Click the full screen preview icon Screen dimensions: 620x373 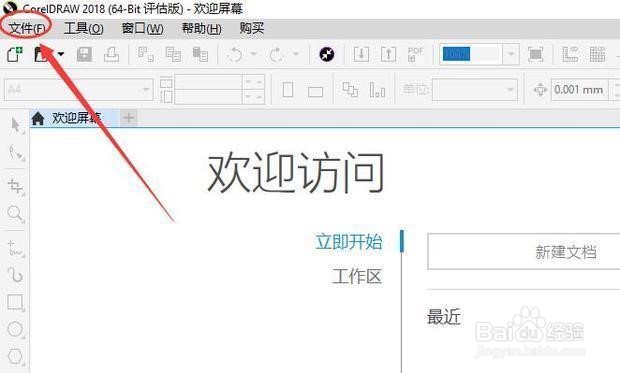tap(535, 54)
